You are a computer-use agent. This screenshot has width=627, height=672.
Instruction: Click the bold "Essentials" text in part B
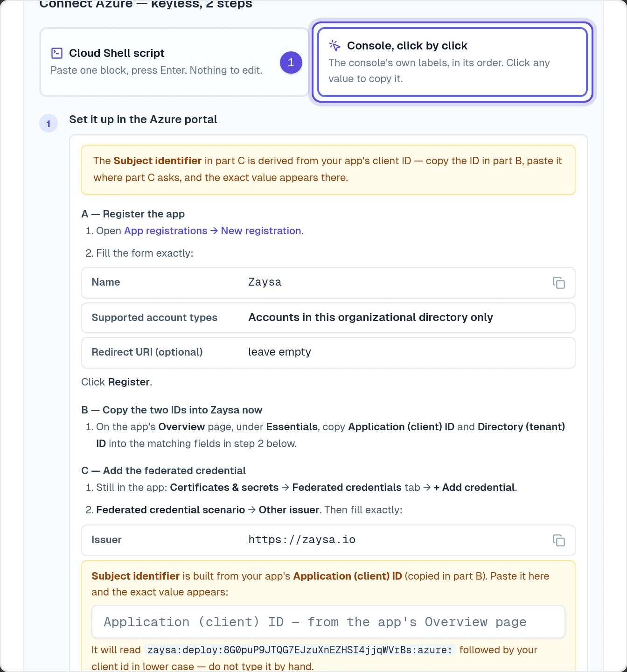(x=292, y=427)
